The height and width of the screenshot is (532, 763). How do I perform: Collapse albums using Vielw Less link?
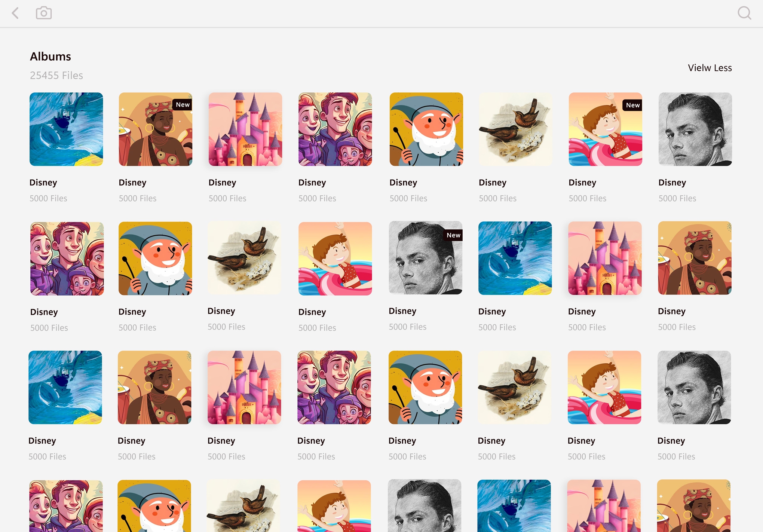coord(710,68)
